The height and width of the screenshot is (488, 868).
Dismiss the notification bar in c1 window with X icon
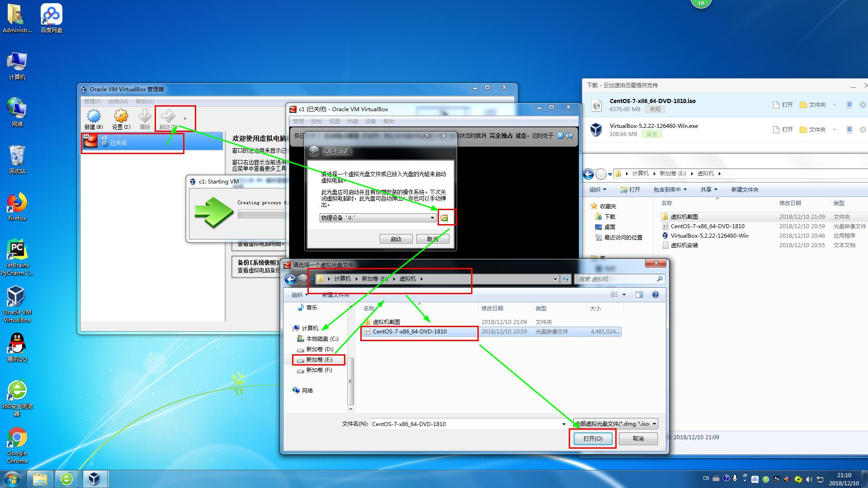click(x=560, y=136)
